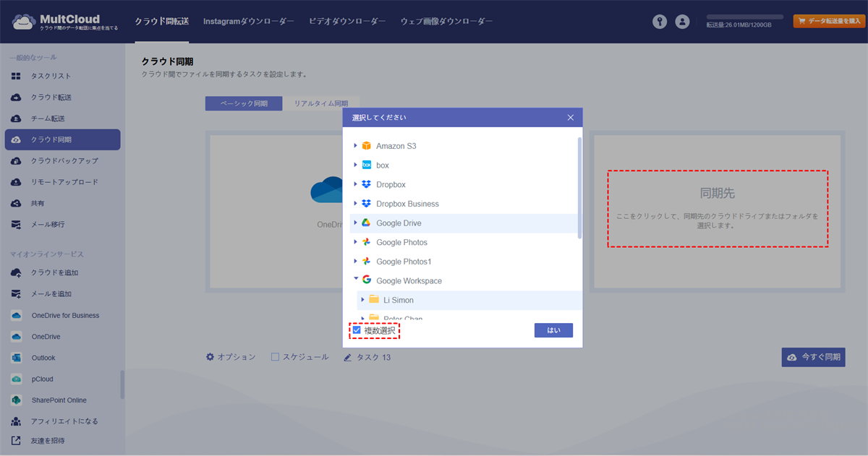
Task: Expand the Dropbox Business node arrow
Action: click(356, 204)
